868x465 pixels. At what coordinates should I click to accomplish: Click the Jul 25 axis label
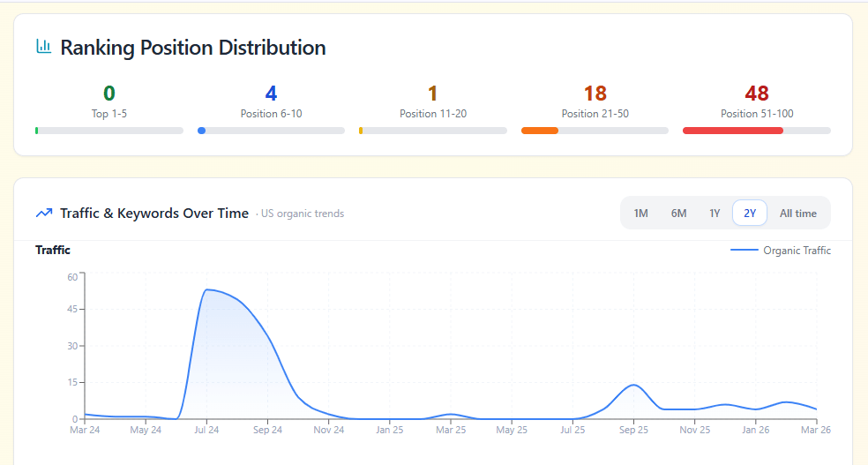coord(572,430)
